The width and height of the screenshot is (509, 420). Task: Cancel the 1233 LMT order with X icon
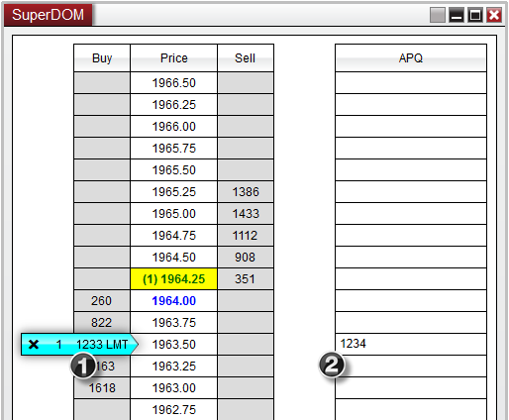click(34, 345)
